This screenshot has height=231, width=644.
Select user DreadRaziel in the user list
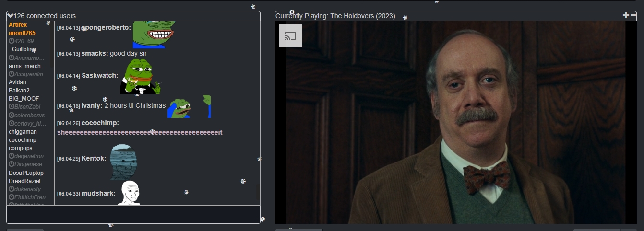24,181
